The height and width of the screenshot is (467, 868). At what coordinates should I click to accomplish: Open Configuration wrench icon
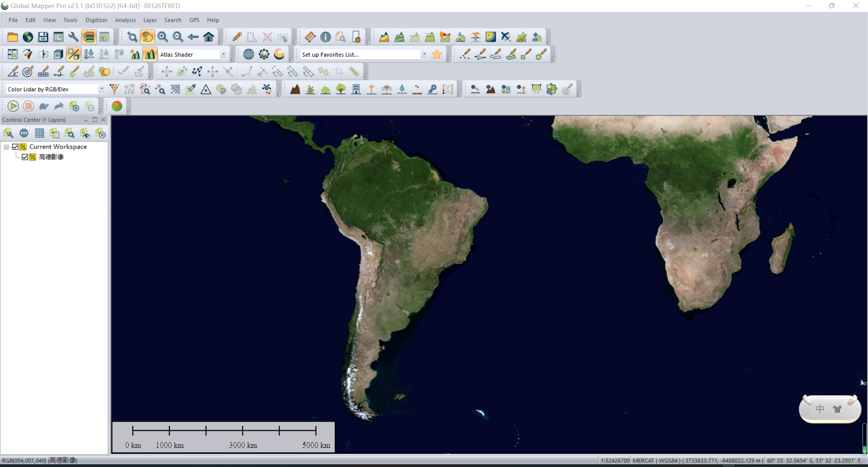pos(73,37)
